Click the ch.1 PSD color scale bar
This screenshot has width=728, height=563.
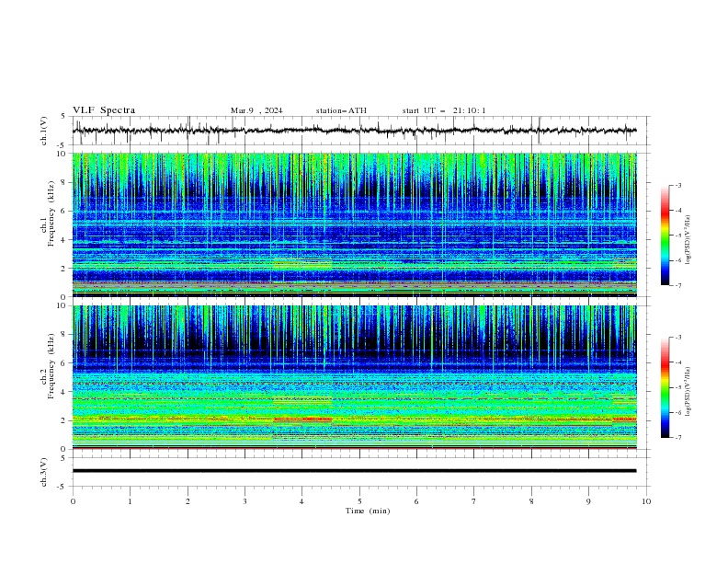point(665,236)
